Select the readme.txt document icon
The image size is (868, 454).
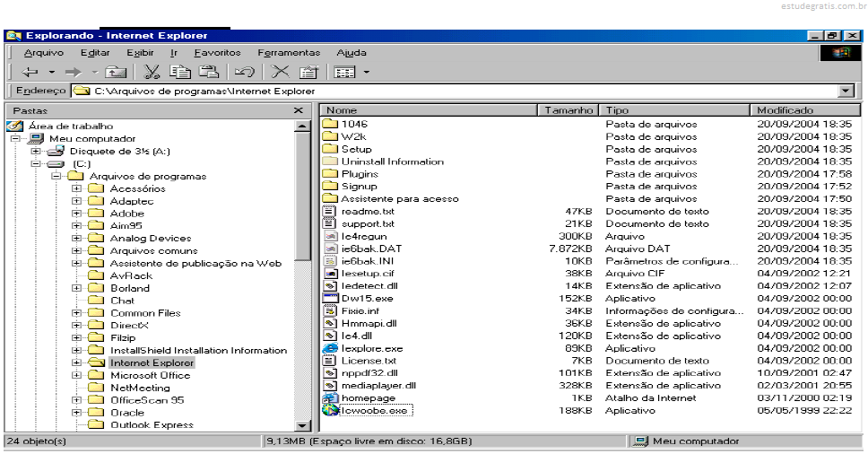click(329, 211)
